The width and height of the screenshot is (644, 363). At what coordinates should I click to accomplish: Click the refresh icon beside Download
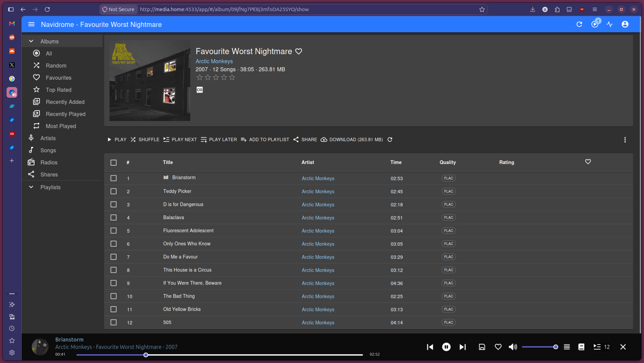[390, 139]
